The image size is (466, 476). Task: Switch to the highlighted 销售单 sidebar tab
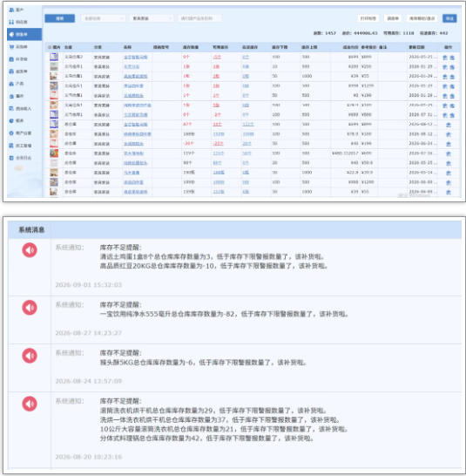pos(24,34)
